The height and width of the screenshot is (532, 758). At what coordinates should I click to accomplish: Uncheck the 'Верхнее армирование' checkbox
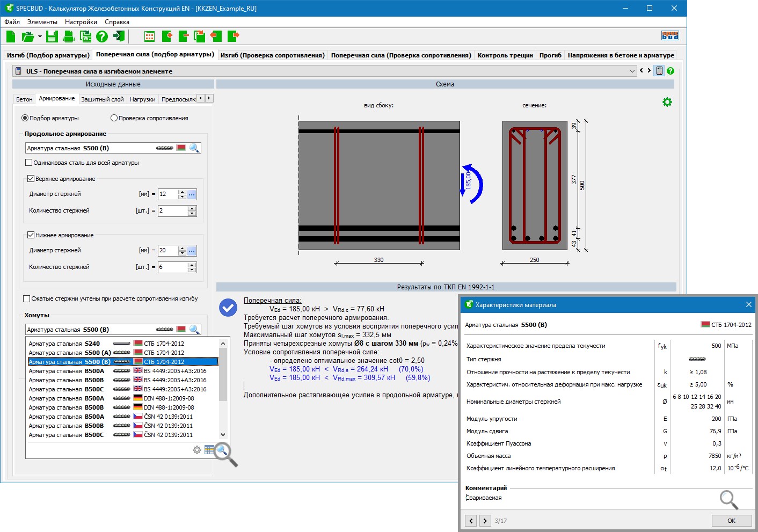pos(31,179)
